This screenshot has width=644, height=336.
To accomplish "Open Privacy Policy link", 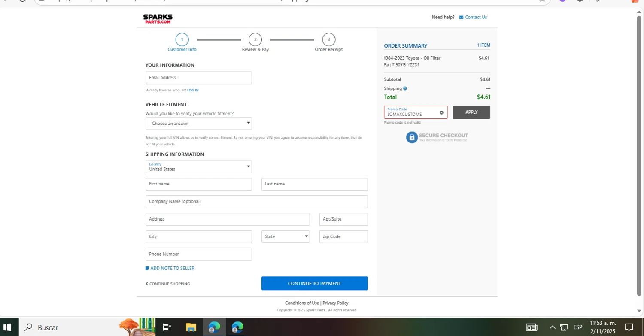I will (x=335, y=303).
